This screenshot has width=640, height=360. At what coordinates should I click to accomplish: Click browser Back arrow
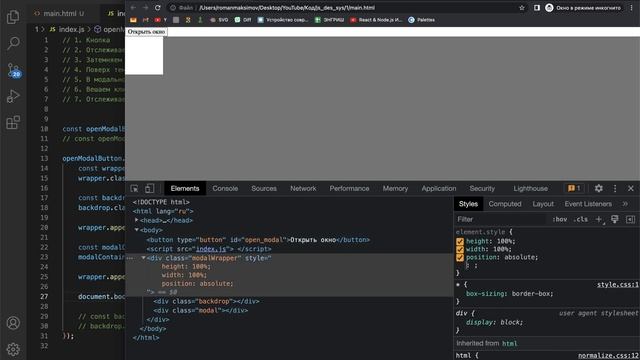tap(133, 7)
